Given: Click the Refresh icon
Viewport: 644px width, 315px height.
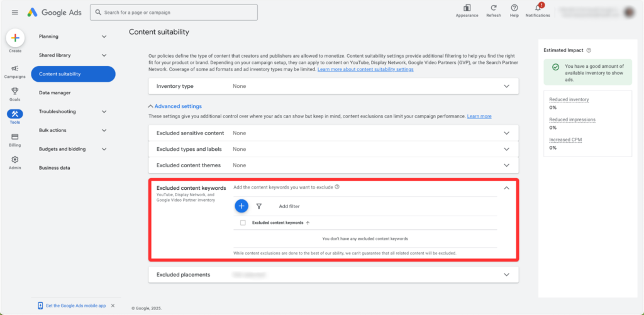Looking at the screenshot, I should (494, 8).
